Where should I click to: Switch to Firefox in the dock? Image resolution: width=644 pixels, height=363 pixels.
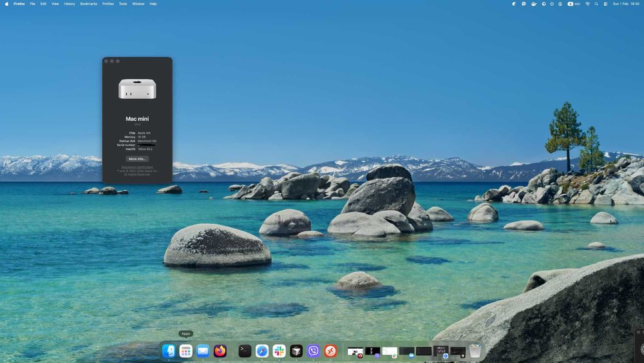pyautogui.click(x=220, y=351)
